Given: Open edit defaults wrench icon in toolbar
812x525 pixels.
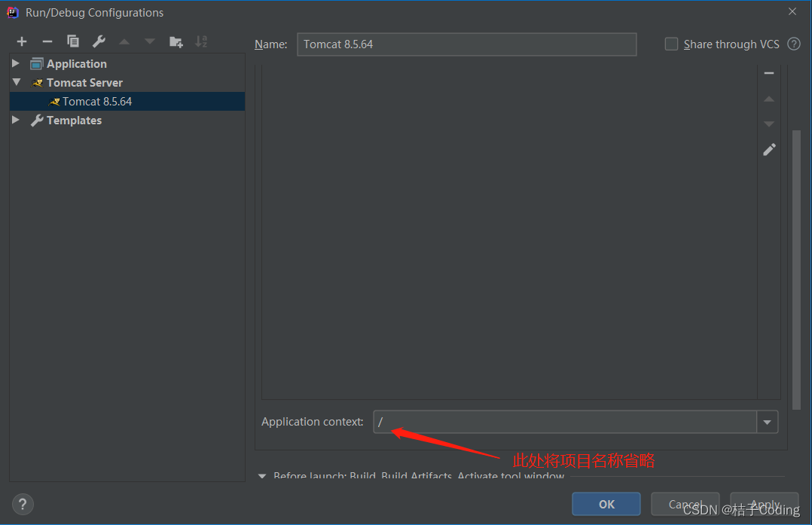Looking at the screenshot, I should (99, 41).
